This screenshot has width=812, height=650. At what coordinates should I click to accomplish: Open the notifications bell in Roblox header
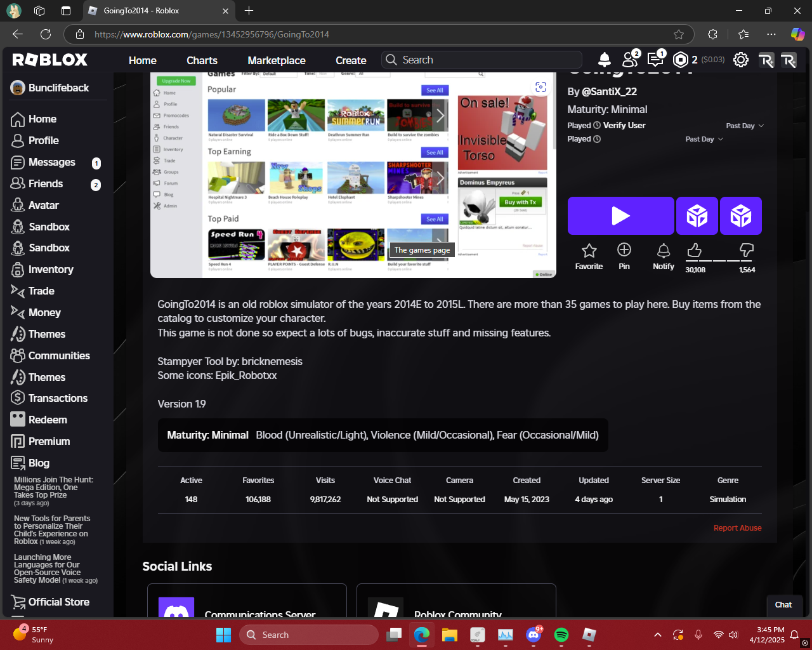pyautogui.click(x=605, y=60)
